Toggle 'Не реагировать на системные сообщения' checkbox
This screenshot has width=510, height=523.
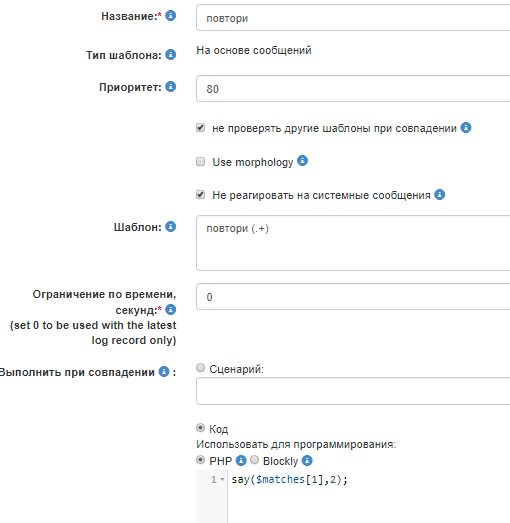coord(200,194)
